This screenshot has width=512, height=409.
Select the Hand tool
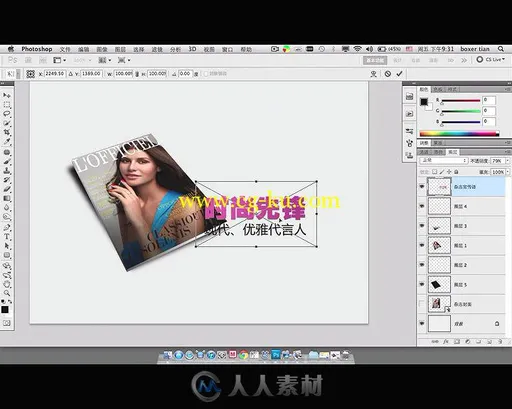pos(7,284)
